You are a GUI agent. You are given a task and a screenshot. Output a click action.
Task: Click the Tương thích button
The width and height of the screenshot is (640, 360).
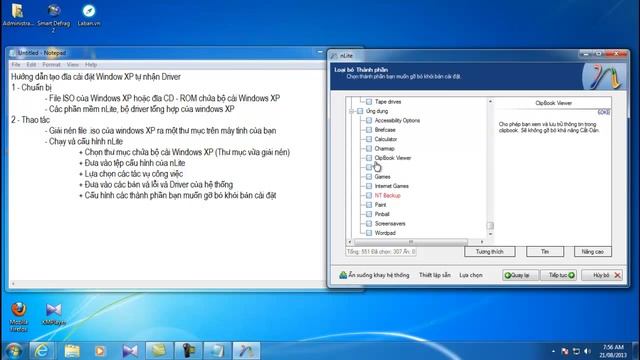pyautogui.click(x=489, y=252)
